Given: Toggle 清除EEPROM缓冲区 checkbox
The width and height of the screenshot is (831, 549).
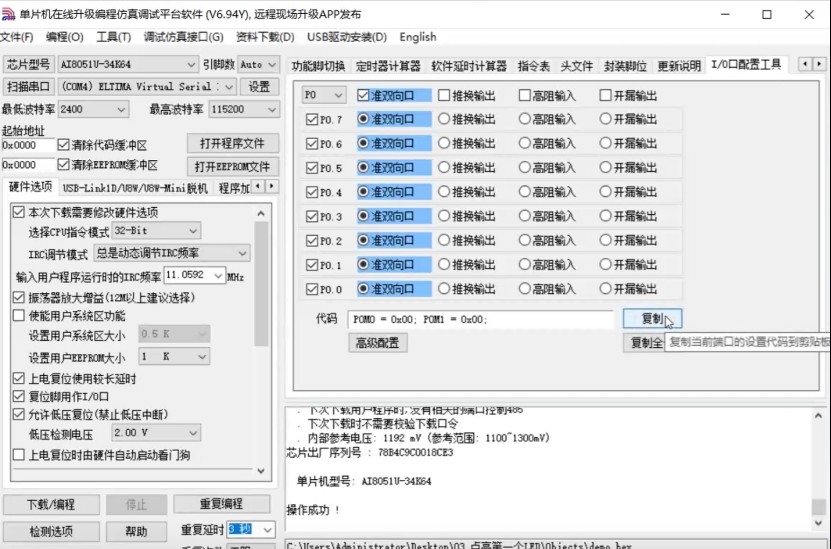Looking at the screenshot, I should (x=64, y=165).
